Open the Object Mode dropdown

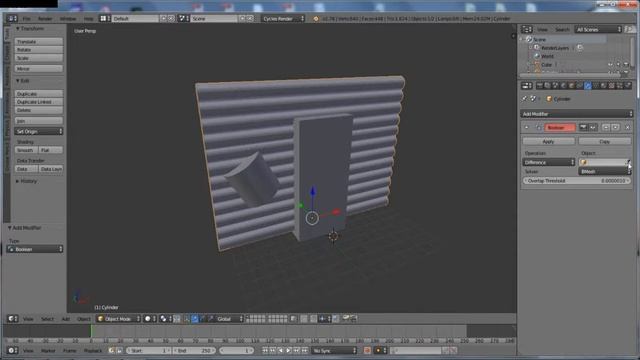(x=118, y=319)
